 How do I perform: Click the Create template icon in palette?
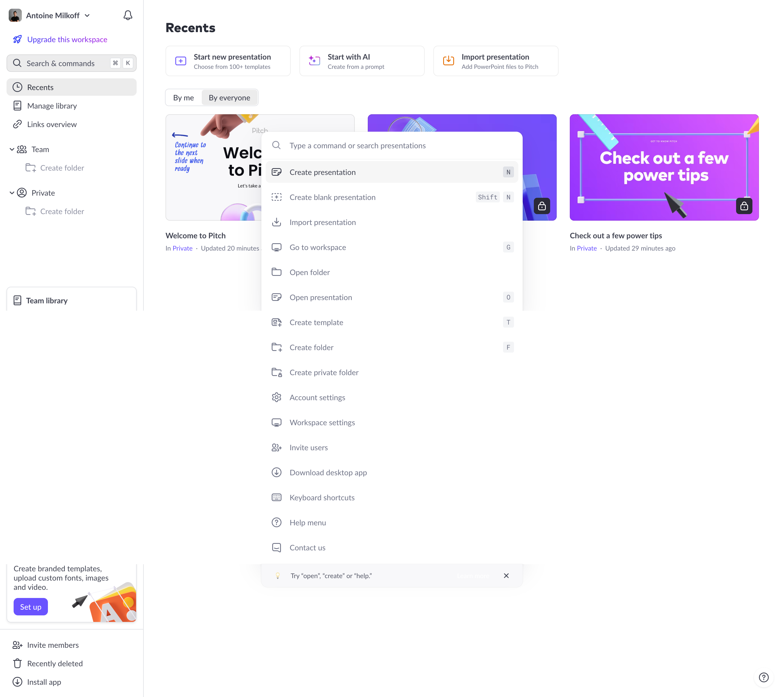point(277,322)
